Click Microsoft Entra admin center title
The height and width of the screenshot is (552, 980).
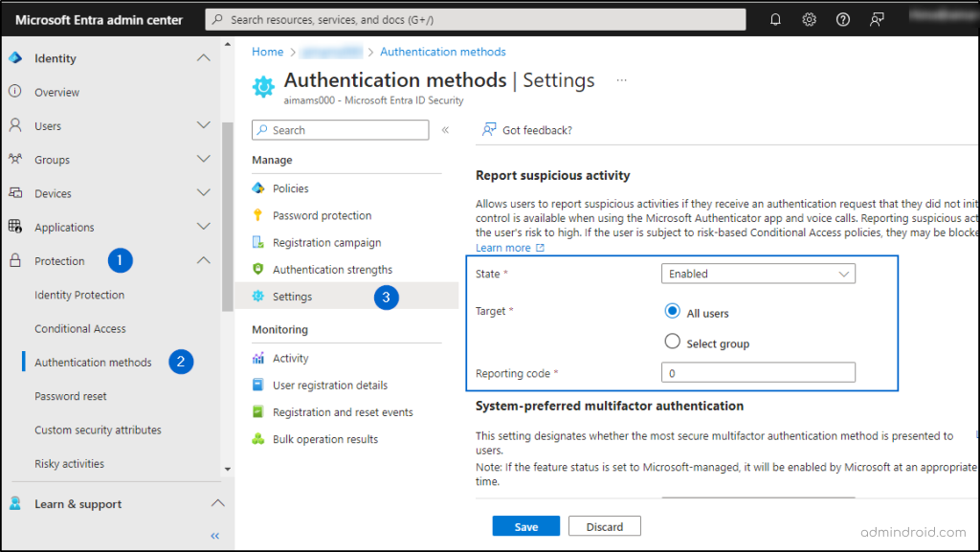click(x=99, y=20)
